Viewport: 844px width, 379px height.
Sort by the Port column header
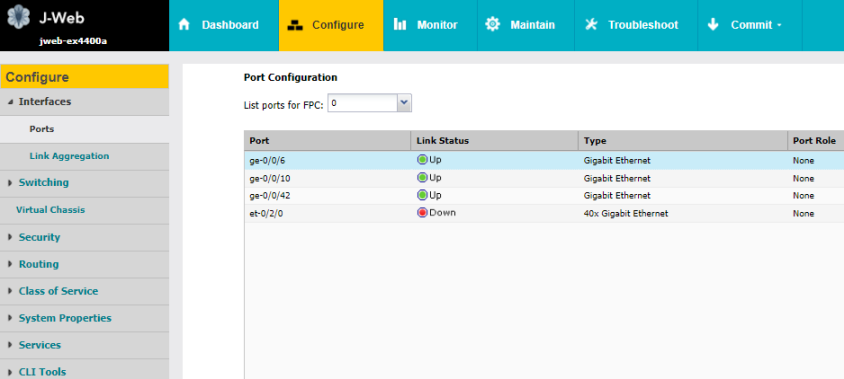point(327,141)
